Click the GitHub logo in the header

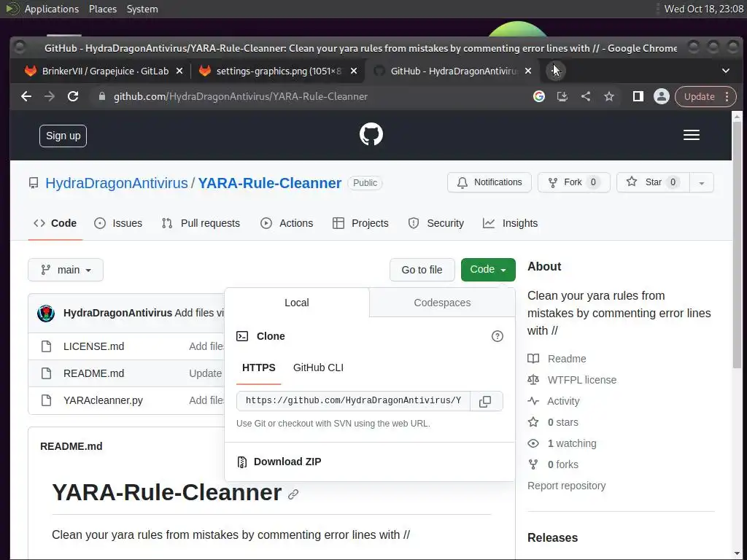[371, 135]
